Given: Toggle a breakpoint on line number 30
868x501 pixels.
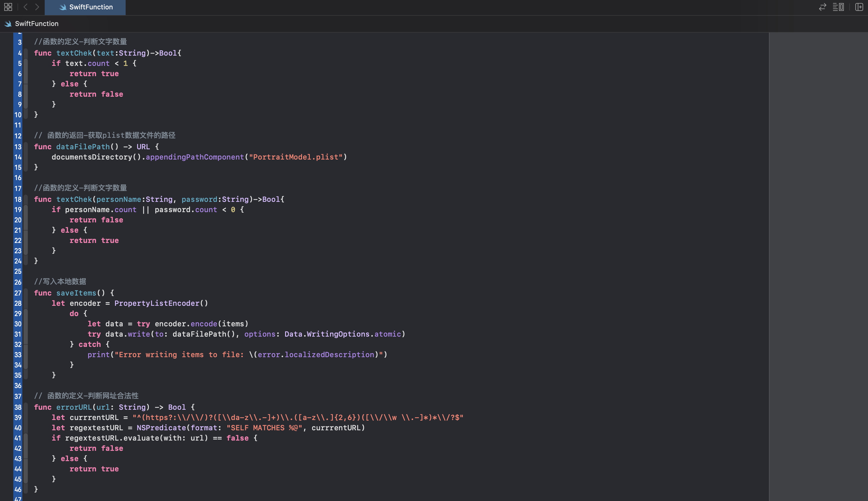Looking at the screenshot, I should click(18, 324).
